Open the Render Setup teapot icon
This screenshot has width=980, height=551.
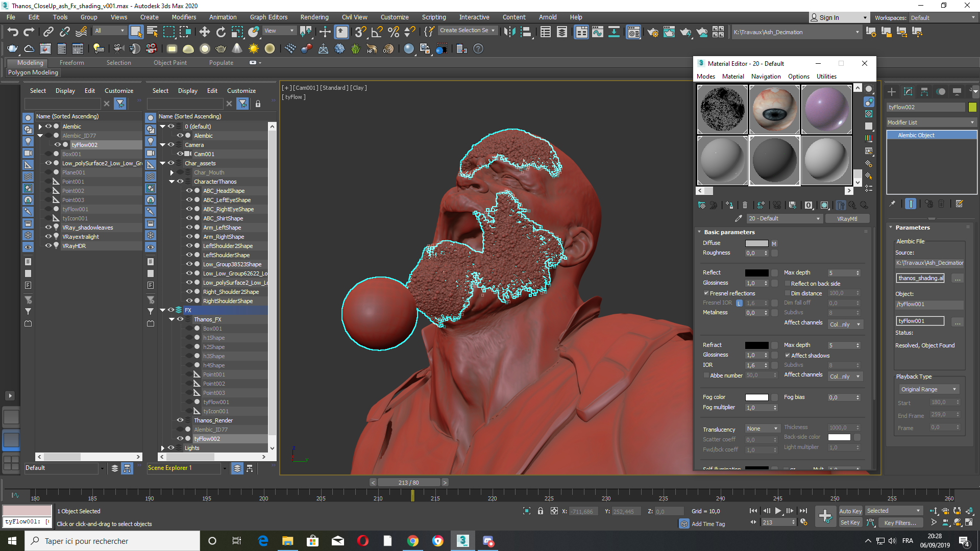click(652, 32)
